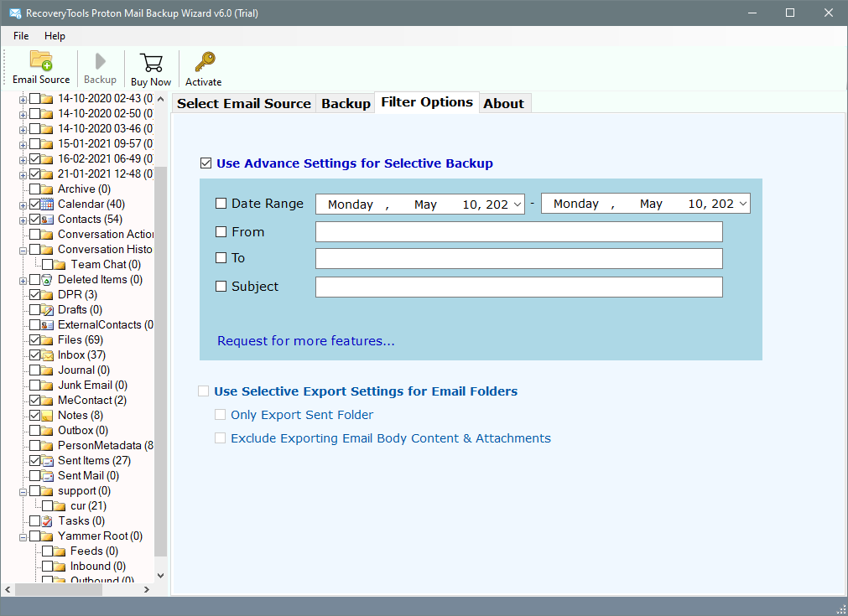Click the Email Source toolbar icon
848x616 pixels.
tap(41, 61)
